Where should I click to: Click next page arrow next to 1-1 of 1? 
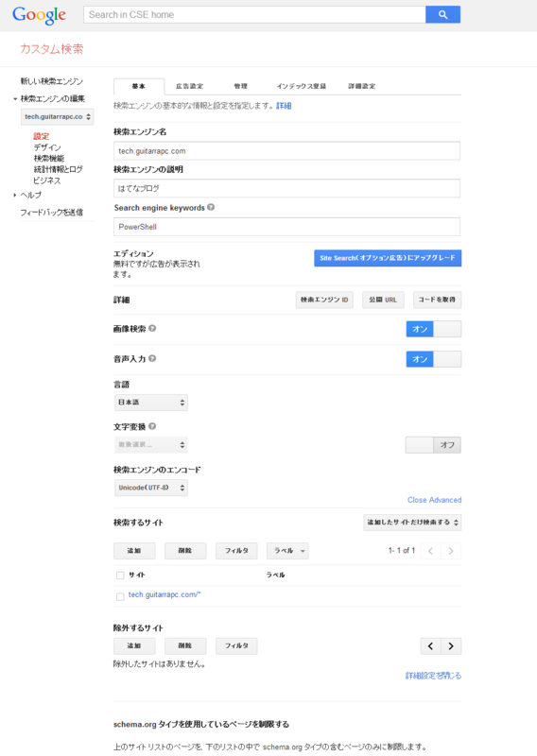tap(451, 551)
